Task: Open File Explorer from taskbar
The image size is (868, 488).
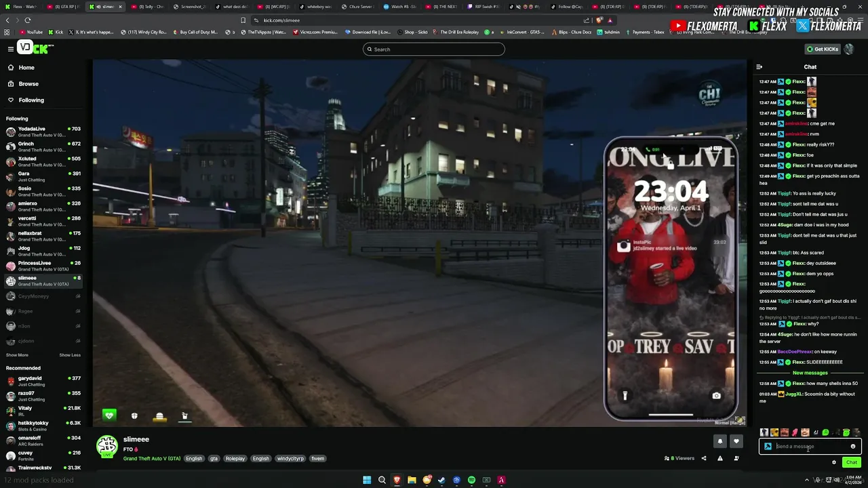Action: click(412, 480)
